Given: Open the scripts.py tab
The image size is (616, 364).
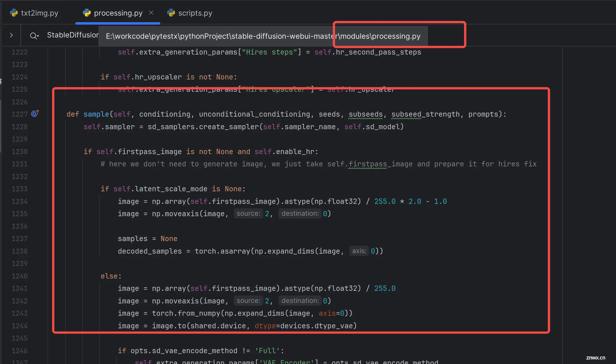Looking at the screenshot, I should pyautogui.click(x=190, y=13).
